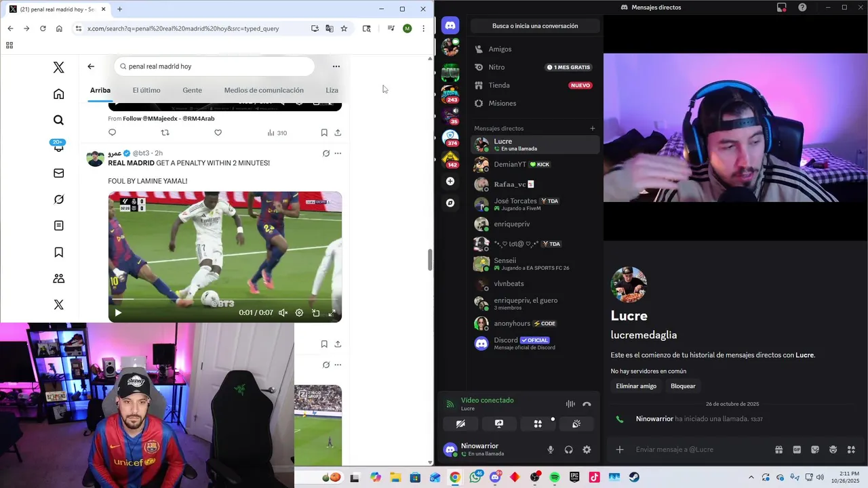868x488 pixels.
Task: Open Chrome apps grid in bookmarks bar
Action: click(x=9, y=45)
